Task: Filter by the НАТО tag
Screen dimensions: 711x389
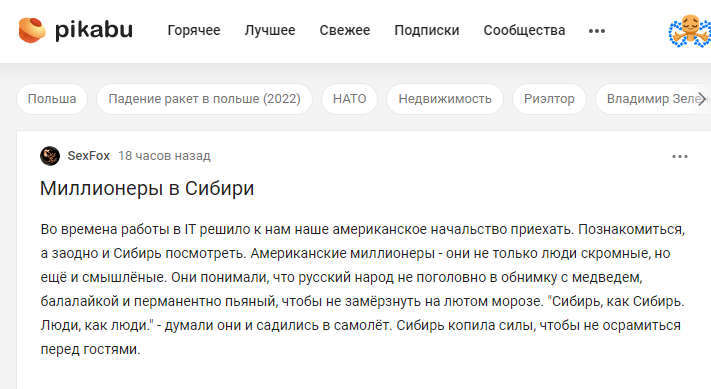Action: (x=349, y=99)
